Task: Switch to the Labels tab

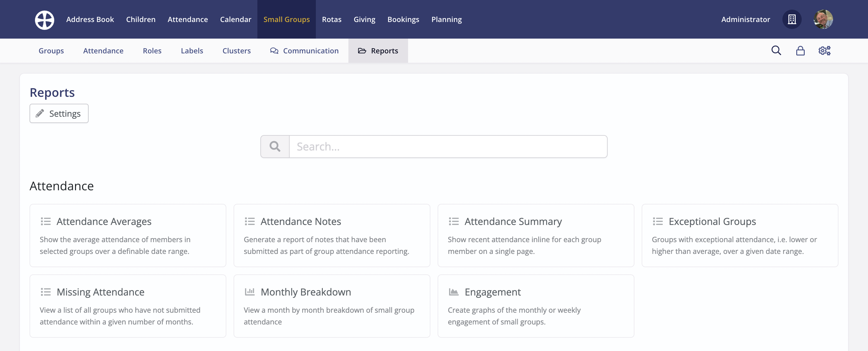Action: (x=192, y=51)
